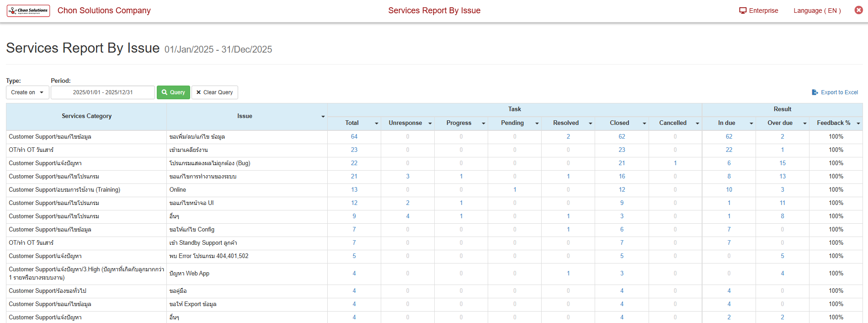Viewport: 868px width, 323px height.
Task: Click the Cancelled count 1 for Bug issue
Action: coord(675,163)
